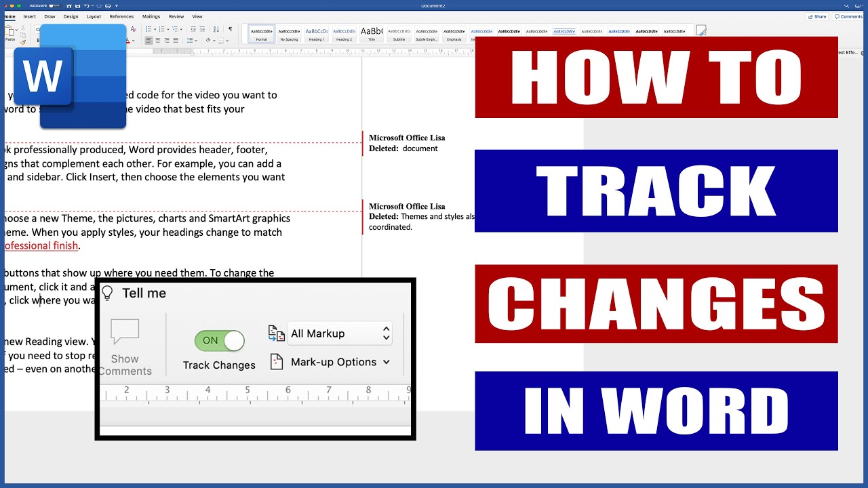Click the Cut scissors icon
Screen dimensions: 868x488
pos(23,27)
